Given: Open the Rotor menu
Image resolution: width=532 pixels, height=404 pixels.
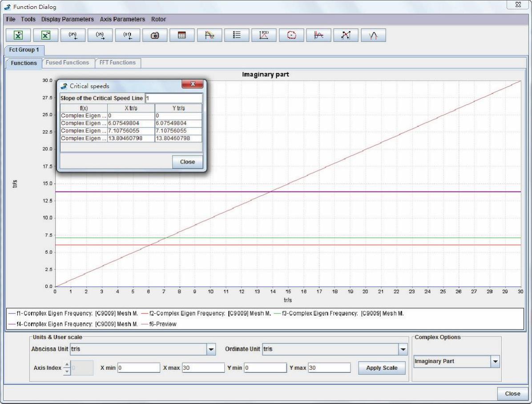Looking at the screenshot, I should coord(158,19).
